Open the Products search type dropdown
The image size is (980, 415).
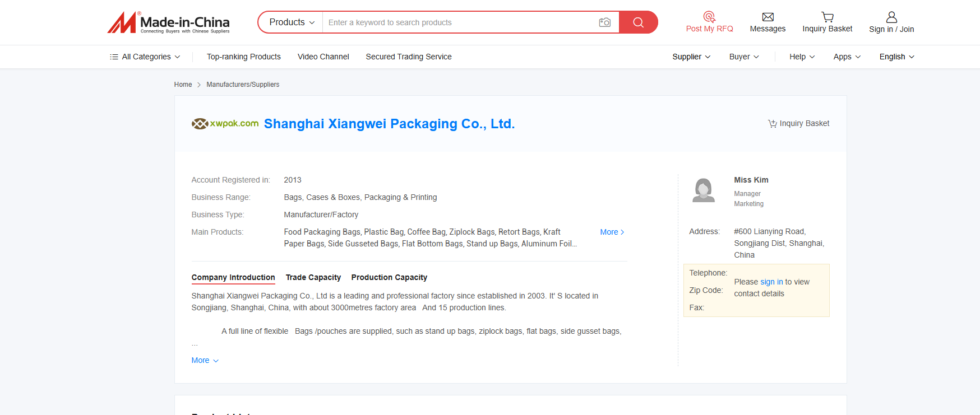[x=292, y=22]
